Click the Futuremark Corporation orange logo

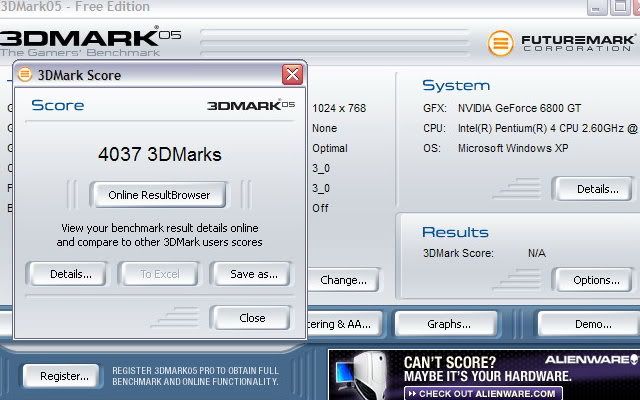(x=500, y=44)
